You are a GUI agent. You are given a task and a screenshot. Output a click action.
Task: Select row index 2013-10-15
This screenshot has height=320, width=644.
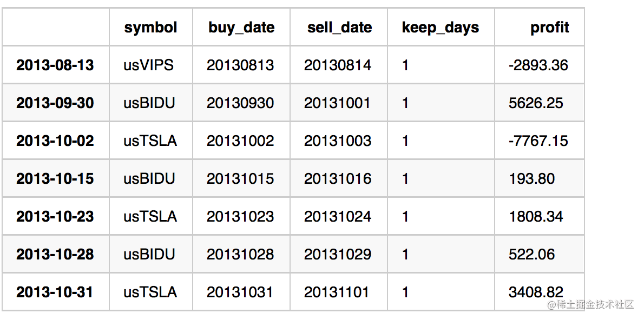pyautogui.click(x=55, y=179)
